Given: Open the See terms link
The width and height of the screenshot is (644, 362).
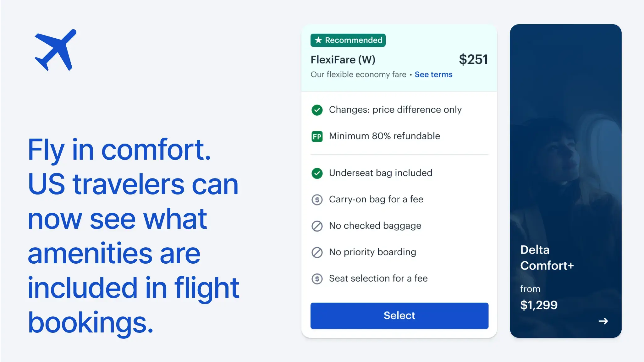Looking at the screenshot, I should (x=433, y=74).
